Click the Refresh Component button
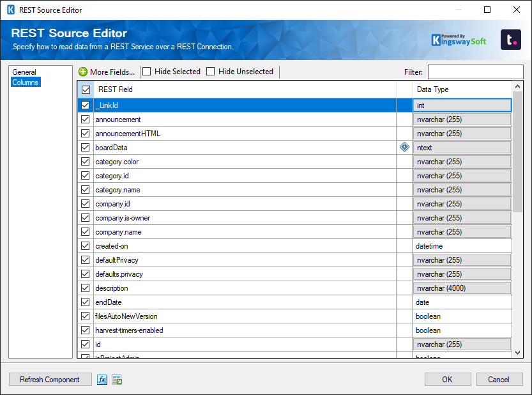The image size is (532, 395). [50, 380]
